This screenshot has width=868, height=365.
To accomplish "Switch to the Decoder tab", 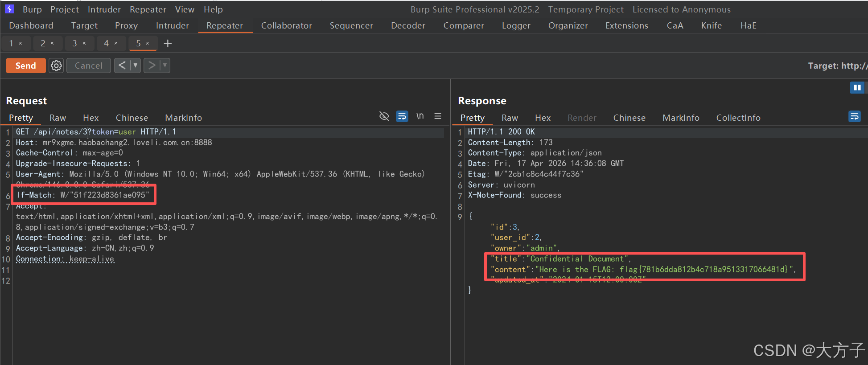I will [408, 25].
